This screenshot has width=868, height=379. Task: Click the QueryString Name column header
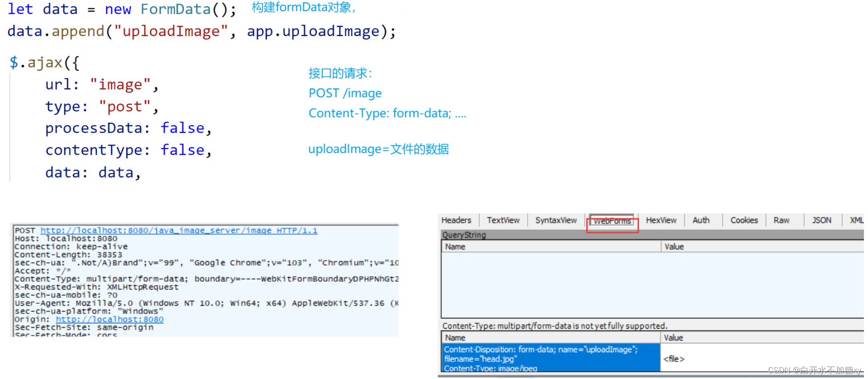pos(551,246)
